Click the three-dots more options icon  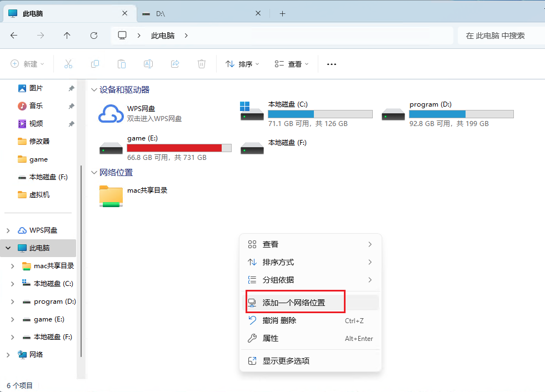click(x=332, y=64)
